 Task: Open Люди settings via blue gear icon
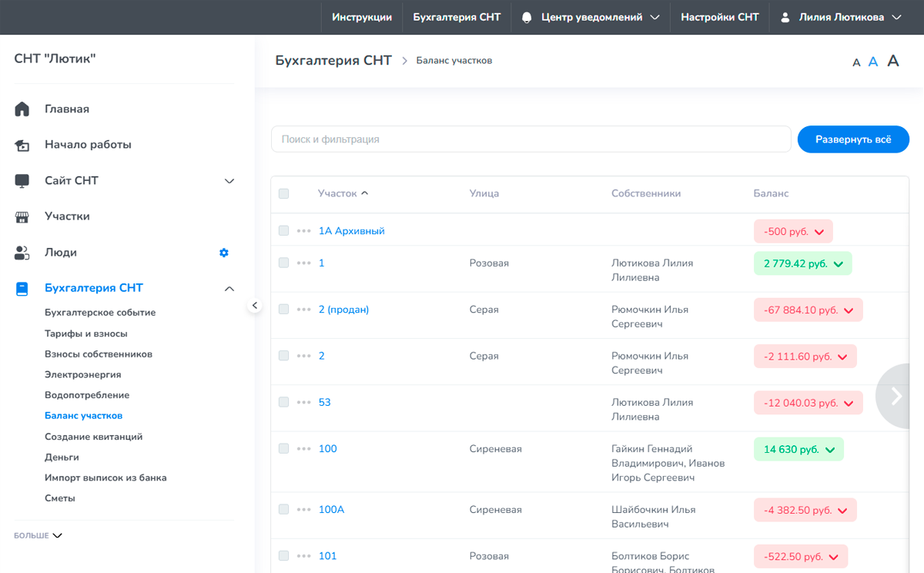[224, 253]
